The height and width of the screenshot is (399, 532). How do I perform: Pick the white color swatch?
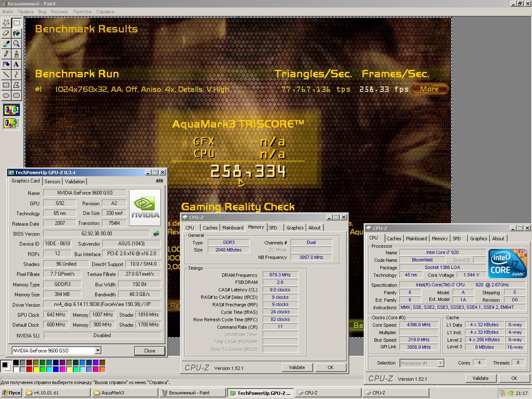point(16,369)
